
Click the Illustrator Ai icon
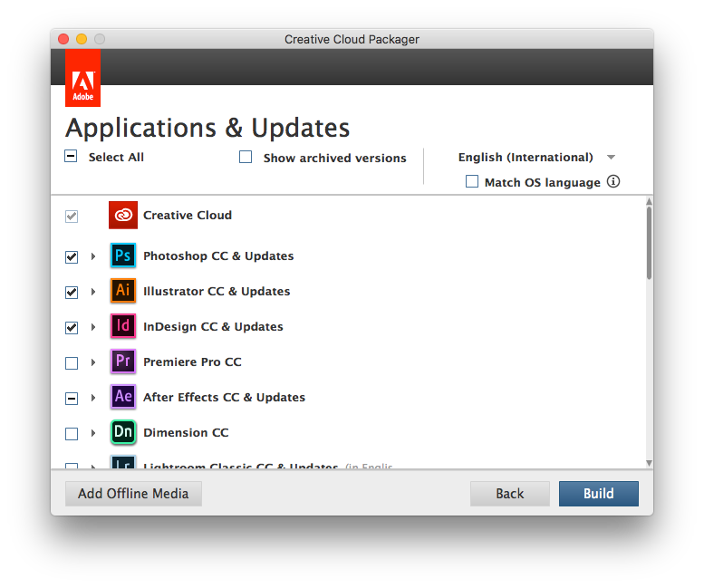tap(123, 291)
